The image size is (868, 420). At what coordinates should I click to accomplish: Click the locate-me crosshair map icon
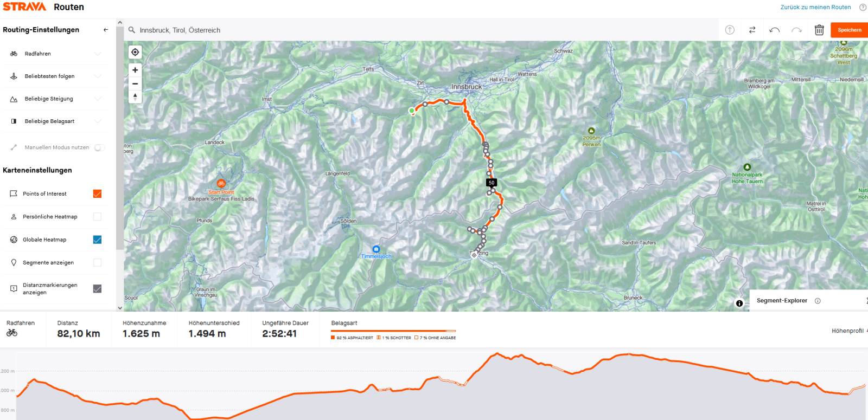[x=135, y=52]
